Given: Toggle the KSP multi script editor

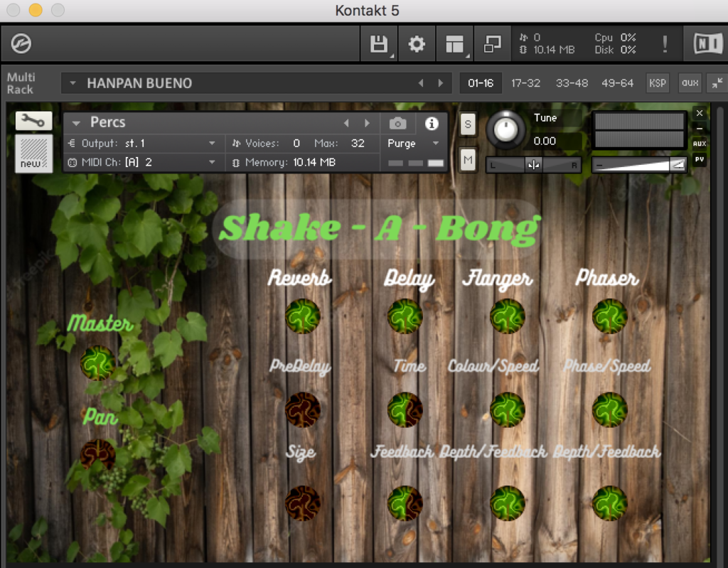Looking at the screenshot, I should tap(658, 83).
